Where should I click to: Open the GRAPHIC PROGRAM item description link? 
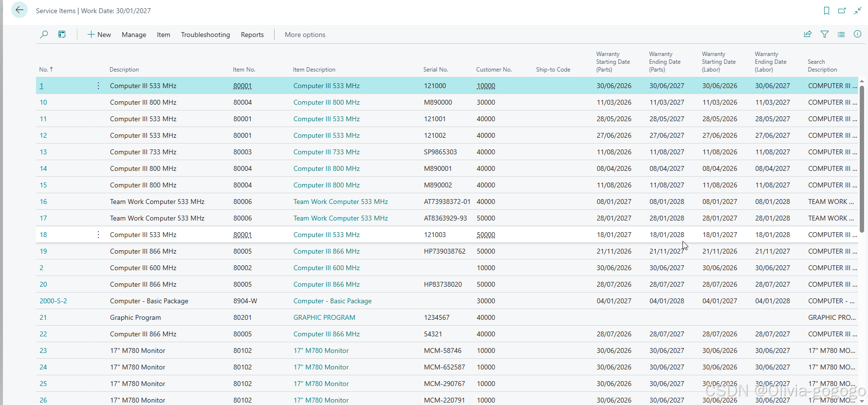(x=324, y=317)
